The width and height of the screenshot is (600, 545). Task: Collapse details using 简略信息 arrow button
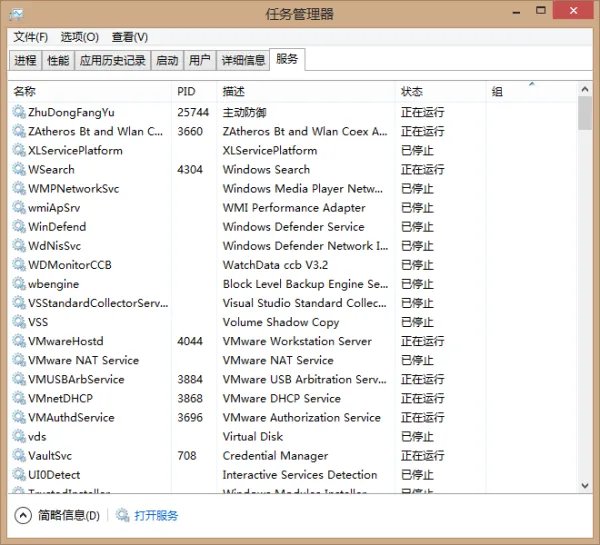[22, 516]
